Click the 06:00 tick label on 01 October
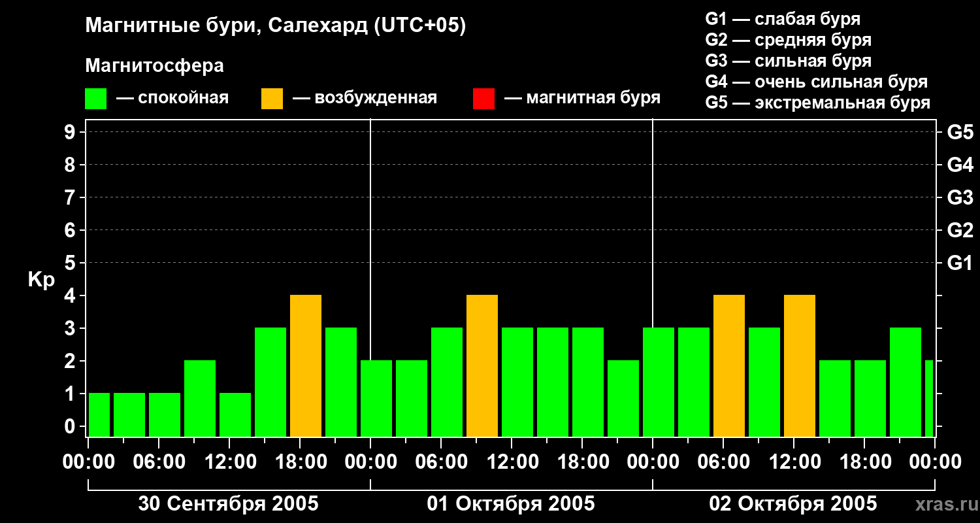The width and height of the screenshot is (980, 523). tap(441, 462)
